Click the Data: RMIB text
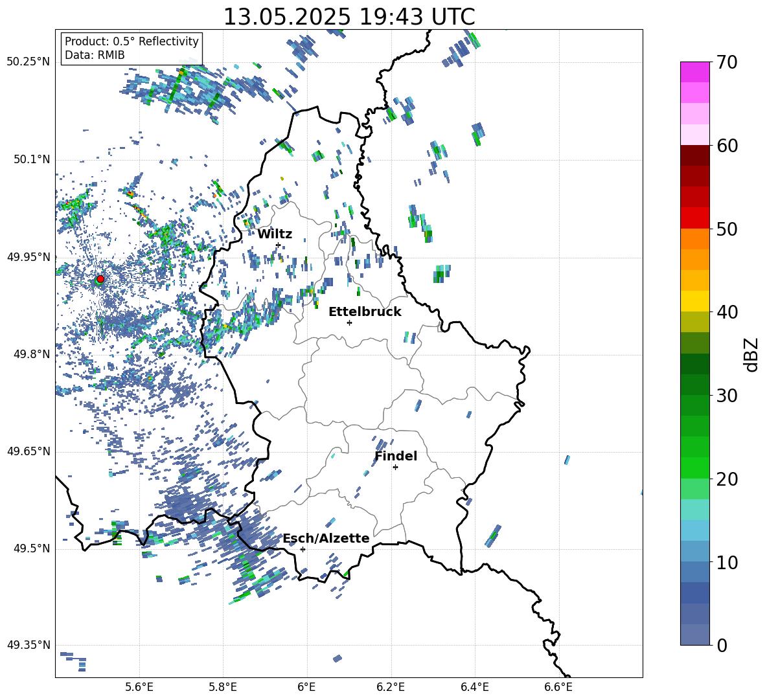 95,55
